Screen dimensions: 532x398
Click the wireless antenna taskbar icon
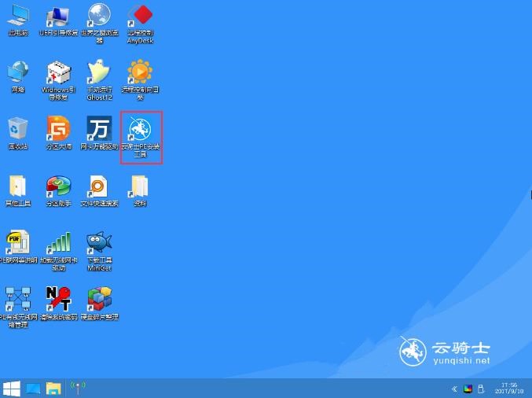tap(78, 388)
